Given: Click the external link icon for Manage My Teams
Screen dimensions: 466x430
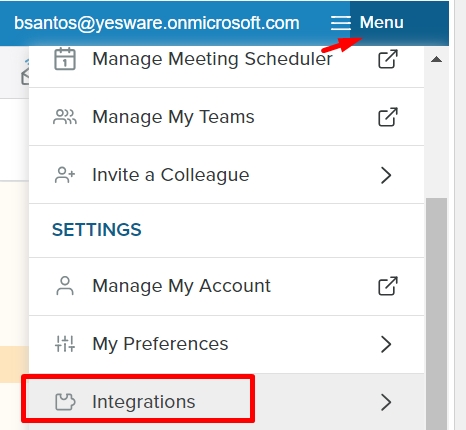Looking at the screenshot, I should 388,117.
